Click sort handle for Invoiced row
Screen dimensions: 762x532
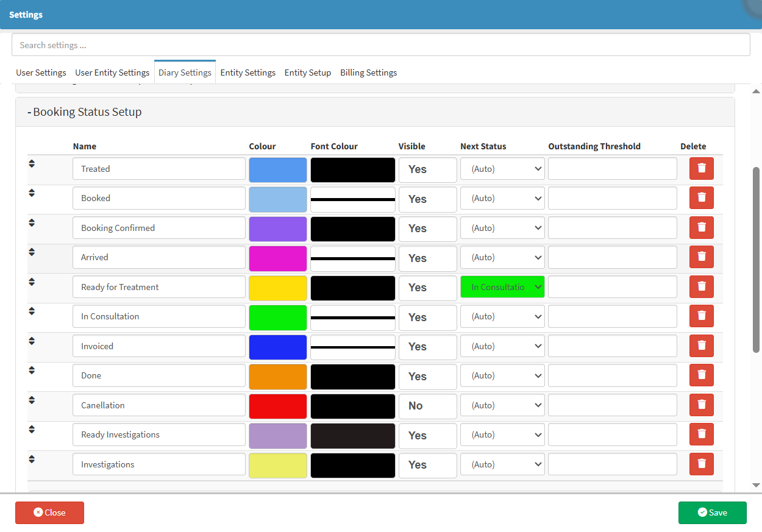pyautogui.click(x=32, y=341)
